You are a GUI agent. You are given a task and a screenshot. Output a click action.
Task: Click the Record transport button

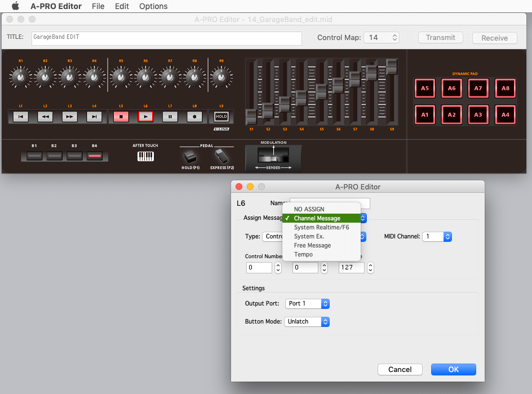[194, 117]
